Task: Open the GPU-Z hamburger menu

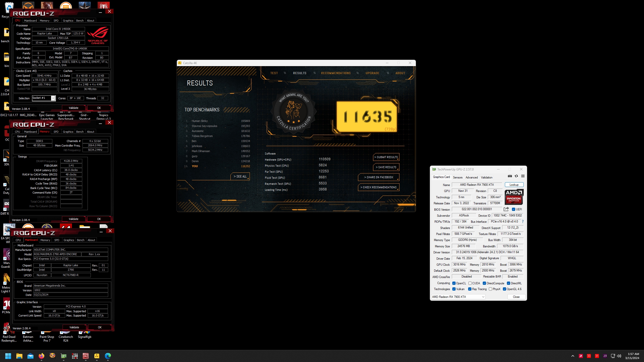Action: (523, 176)
